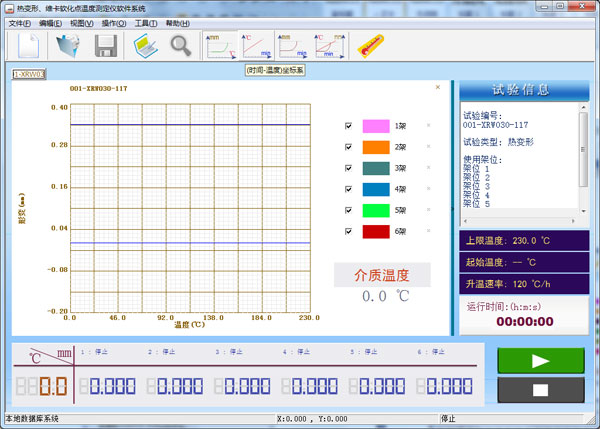Open the 视图(V) menu

pyautogui.click(x=82, y=22)
